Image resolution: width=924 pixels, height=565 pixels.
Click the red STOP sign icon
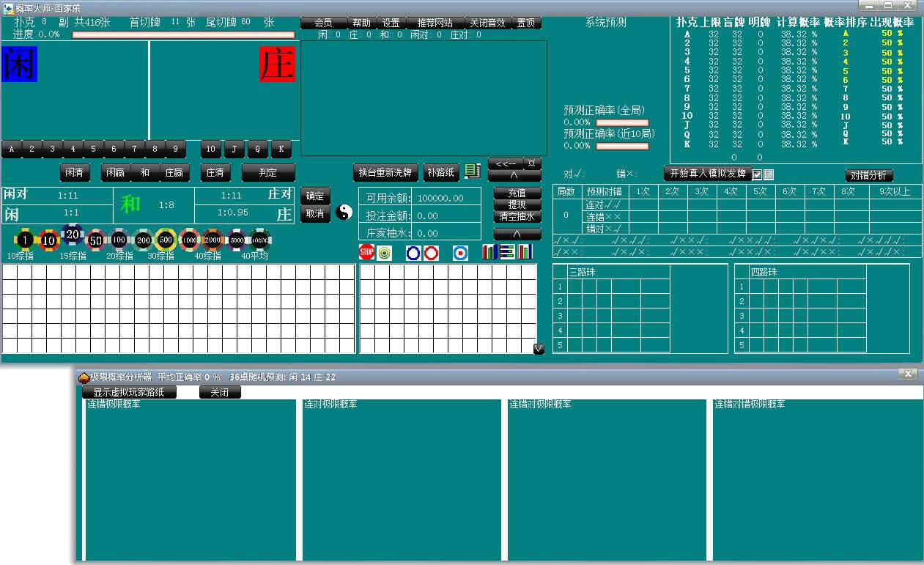(366, 253)
